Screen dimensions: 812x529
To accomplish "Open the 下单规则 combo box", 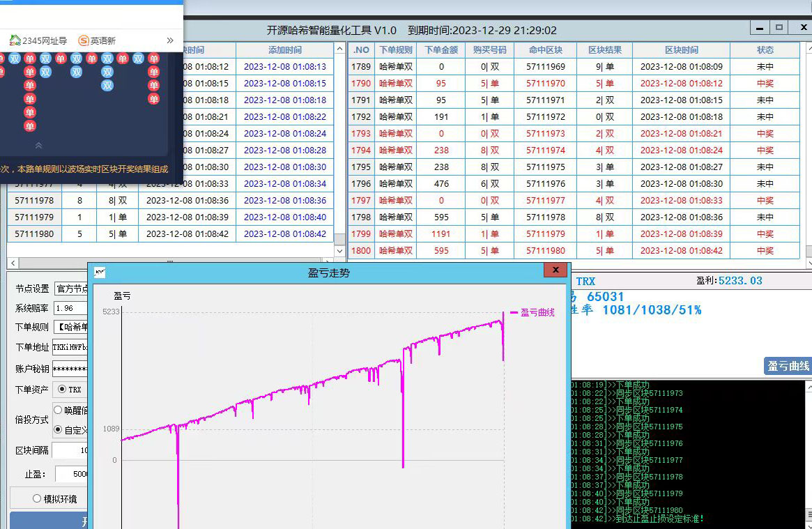I will point(70,327).
